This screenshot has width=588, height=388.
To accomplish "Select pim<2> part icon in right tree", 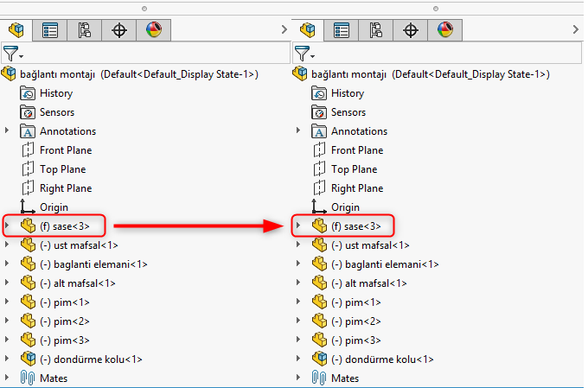I will (x=319, y=321).
